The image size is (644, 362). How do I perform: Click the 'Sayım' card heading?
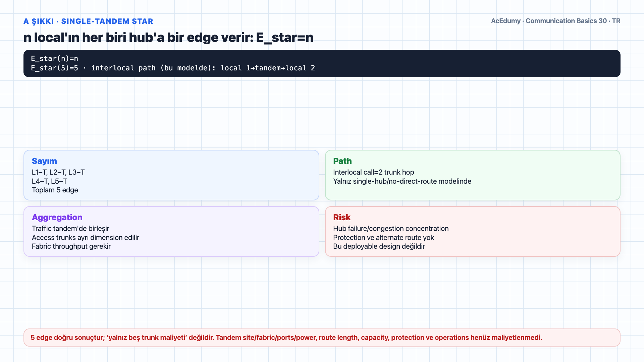[x=44, y=161]
